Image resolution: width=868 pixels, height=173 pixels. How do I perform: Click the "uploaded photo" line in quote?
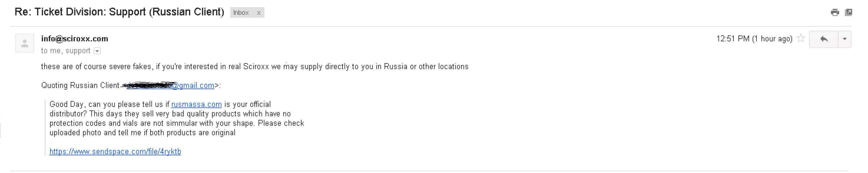142,133
